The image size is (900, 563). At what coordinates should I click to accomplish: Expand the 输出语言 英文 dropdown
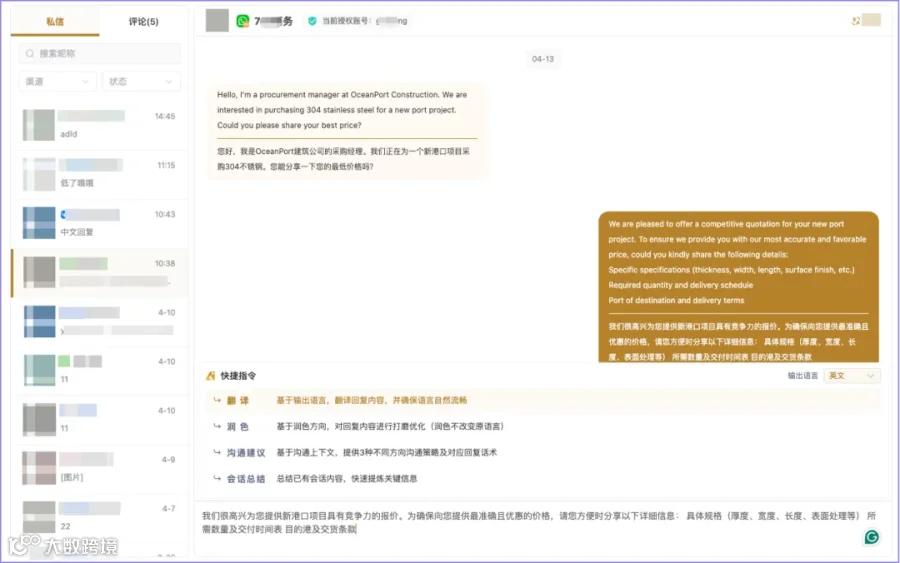[x=852, y=376]
